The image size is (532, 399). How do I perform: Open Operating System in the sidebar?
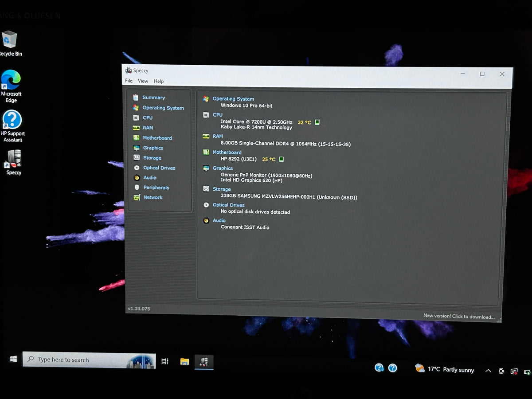tap(163, 108)
